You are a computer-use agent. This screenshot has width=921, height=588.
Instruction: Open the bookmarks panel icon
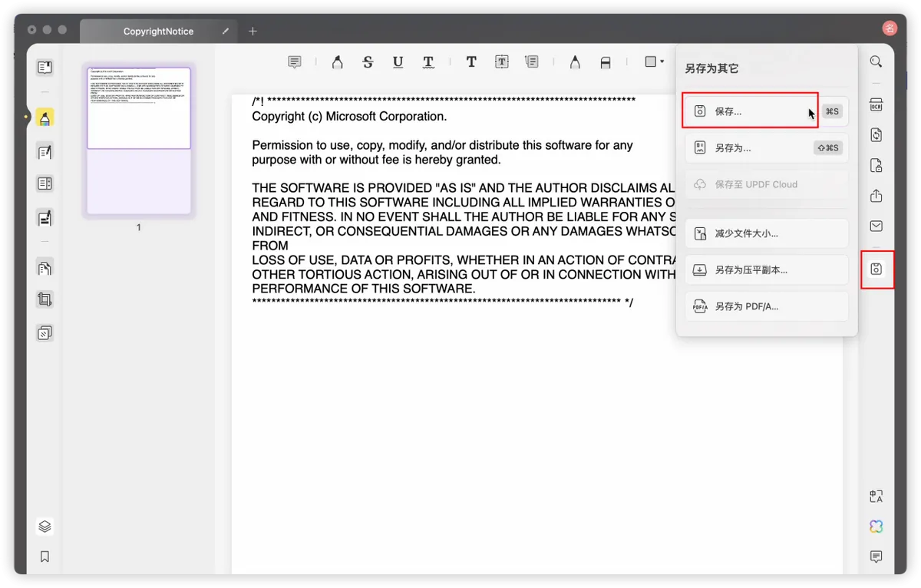pyautogui.click(x=45, y=557)
